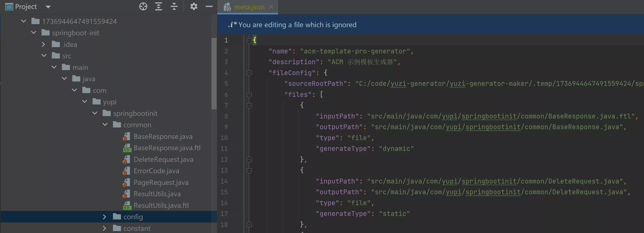Select ResultUtils.java.ftl template file
The height and width of the screenshot is (233, 644).
pyautogui.click(x=161, y=205)
